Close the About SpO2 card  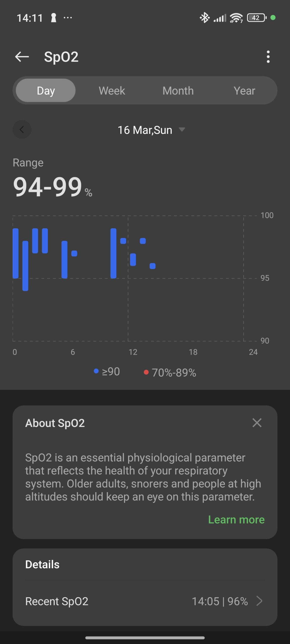tap(257, 423)
